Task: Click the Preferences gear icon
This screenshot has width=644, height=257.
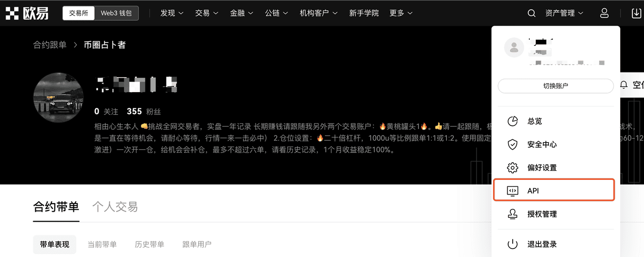Action: pyautogui.click(x=512, y=168)
